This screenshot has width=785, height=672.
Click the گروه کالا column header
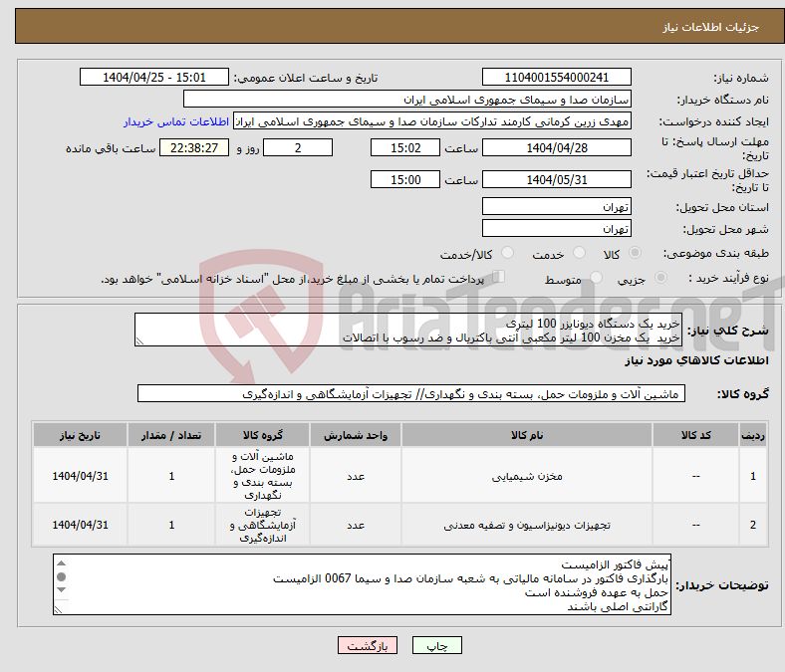262,435
